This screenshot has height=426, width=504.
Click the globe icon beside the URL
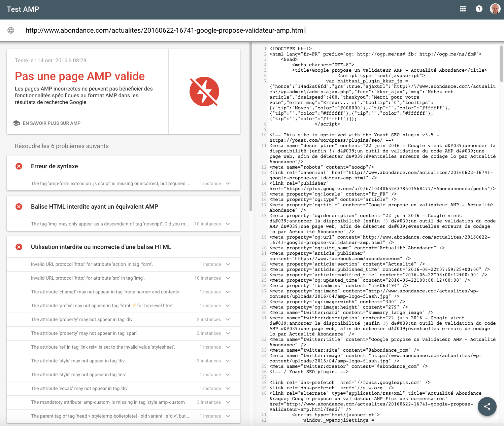pos(11,30)
